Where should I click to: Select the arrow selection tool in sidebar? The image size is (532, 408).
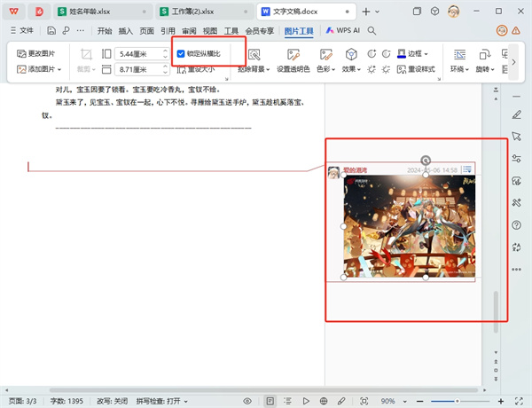[x=516, y=137]
